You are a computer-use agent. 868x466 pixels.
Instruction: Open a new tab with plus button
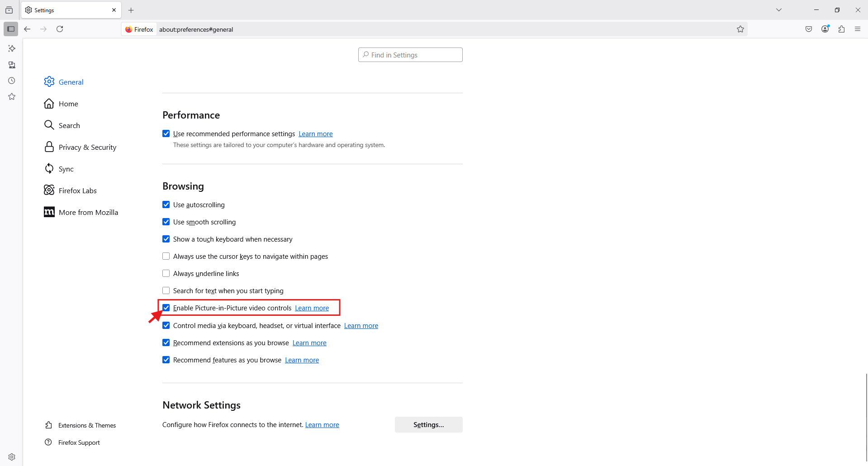[x=131, y=10]
